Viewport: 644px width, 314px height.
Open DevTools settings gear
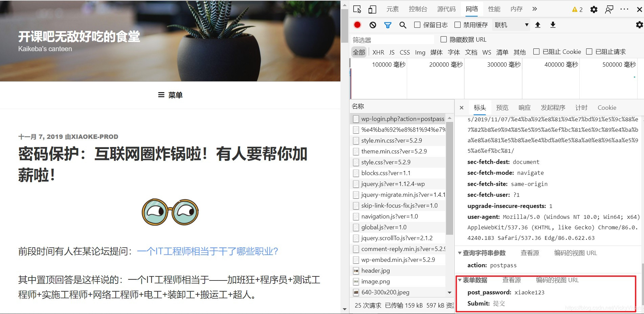click(594, 9)
